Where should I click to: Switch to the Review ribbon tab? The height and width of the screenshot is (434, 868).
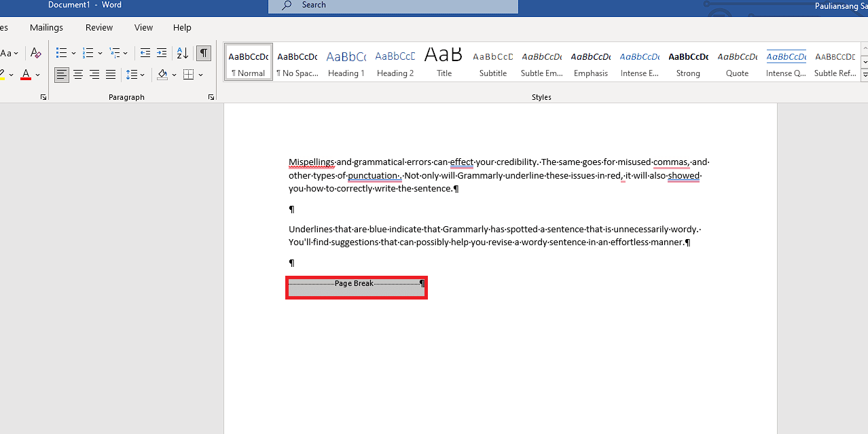[x=98, y=27]
